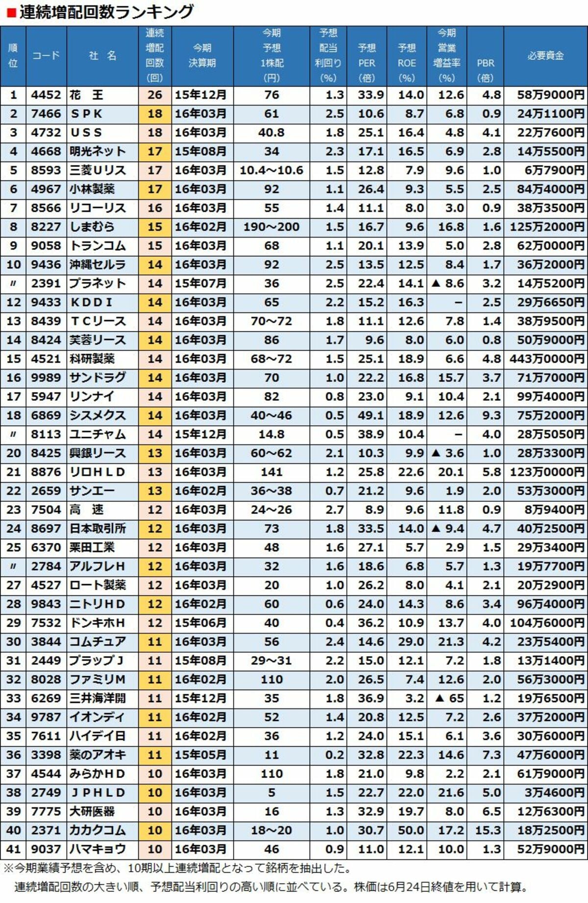
Task: Click company name みらかHD
Action: (x=97, y=774)
